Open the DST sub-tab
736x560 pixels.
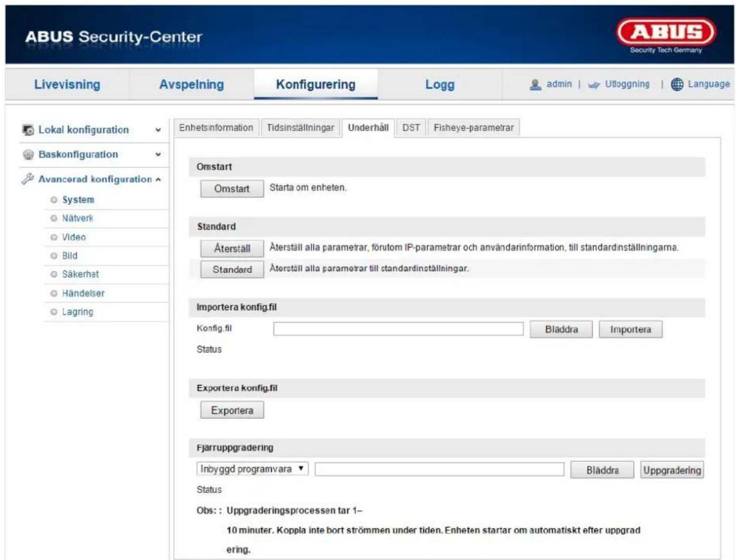pos(411,128)
